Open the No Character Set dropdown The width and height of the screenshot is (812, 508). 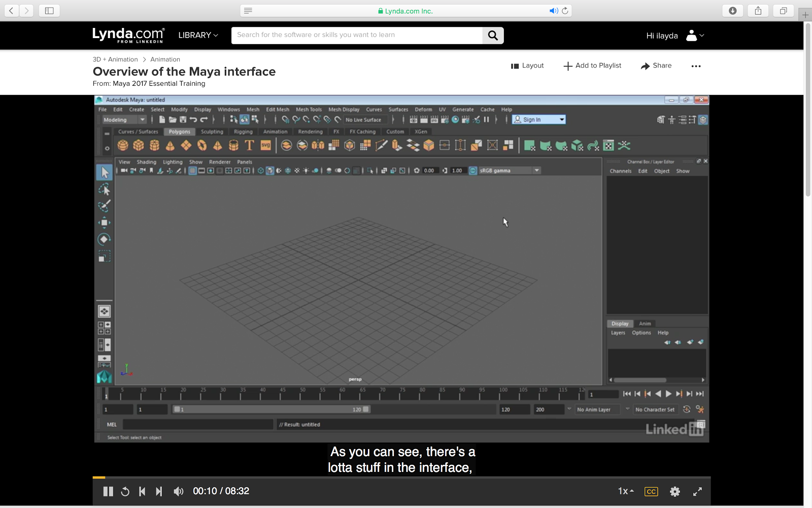[655, 409]
